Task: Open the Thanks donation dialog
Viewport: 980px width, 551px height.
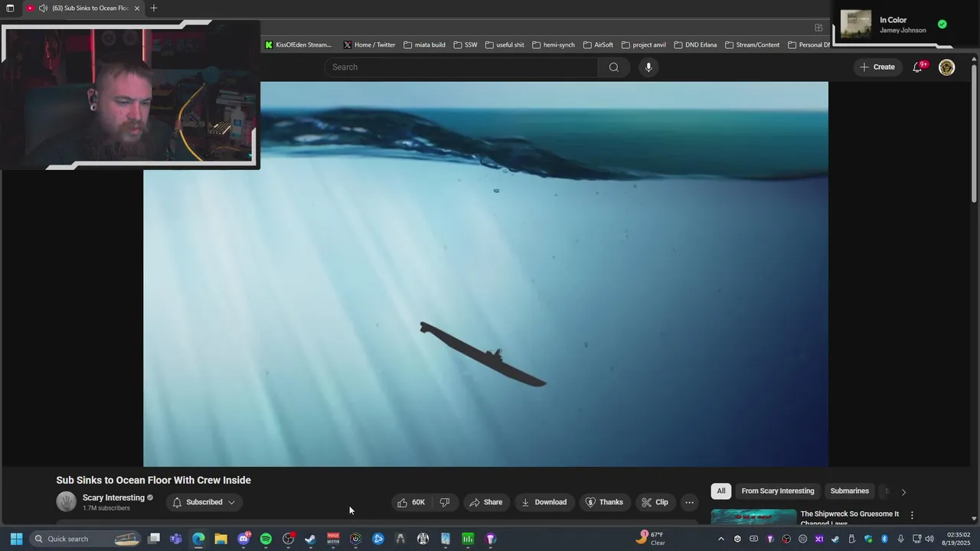Action: coord(604,502)
